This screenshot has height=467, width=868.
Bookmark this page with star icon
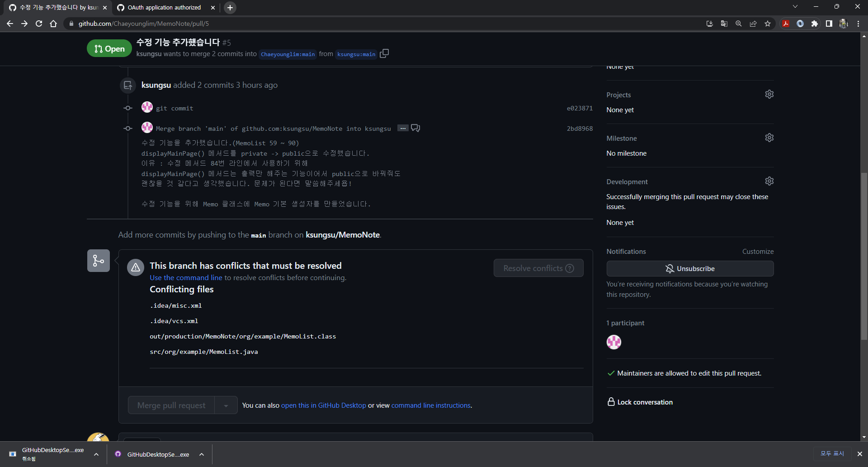coord(768,24)
